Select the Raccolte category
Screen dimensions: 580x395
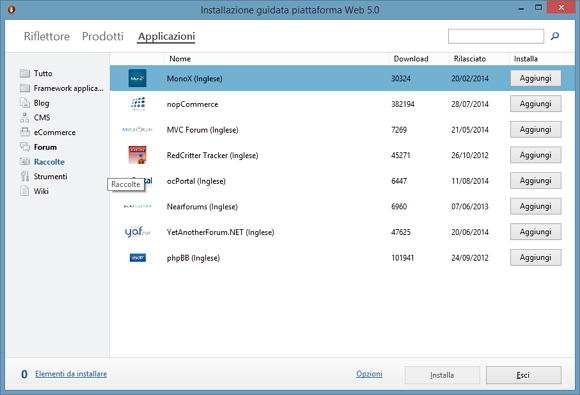[49, 162]
